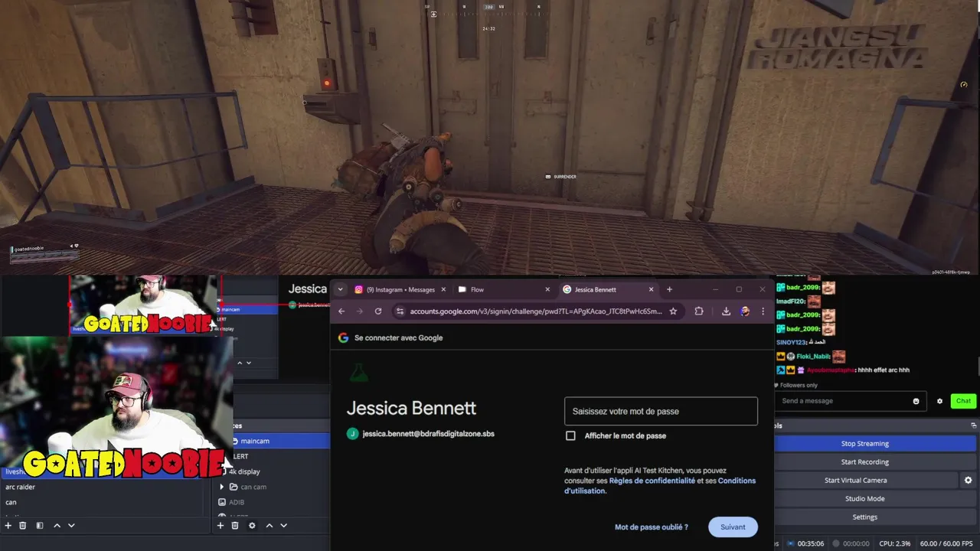Click the Chrome address bar URL

[535, 311]
